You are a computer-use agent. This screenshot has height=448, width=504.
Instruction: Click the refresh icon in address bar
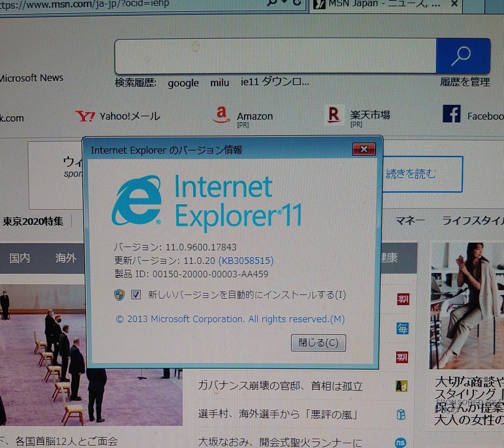click(x=297, y=2)
